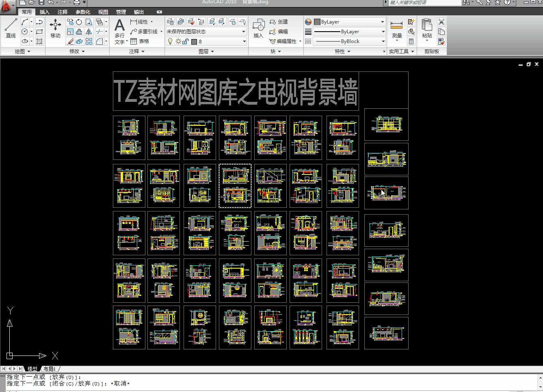Open the linetype ByBlock dropdown
The width and height of the screenshot is (543, 392).
349,41
